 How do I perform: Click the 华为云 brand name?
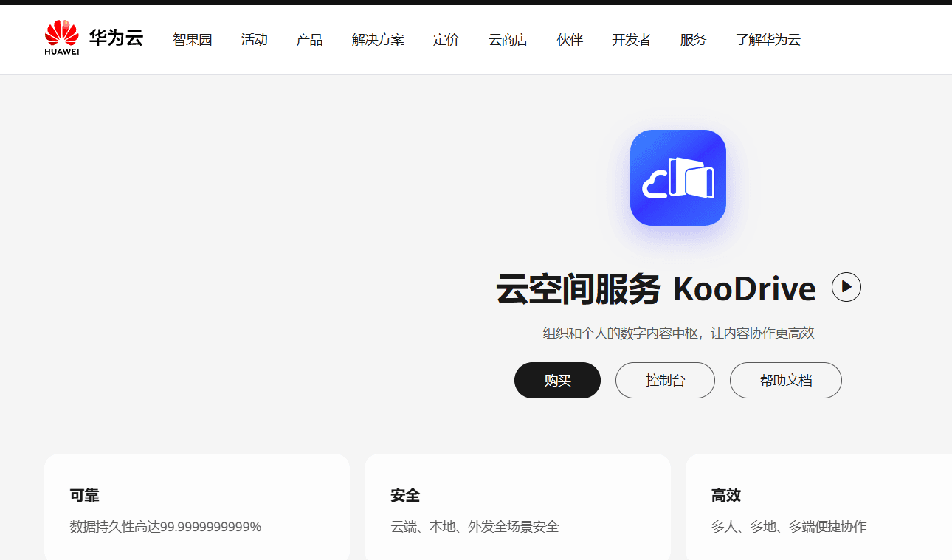[116, 38]
